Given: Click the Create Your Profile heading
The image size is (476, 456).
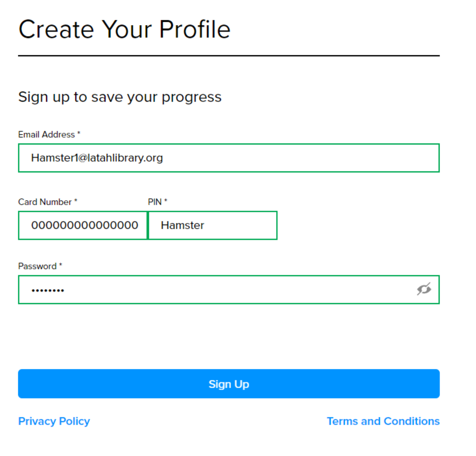Looking at the screenshot, I should coord(124,29).
